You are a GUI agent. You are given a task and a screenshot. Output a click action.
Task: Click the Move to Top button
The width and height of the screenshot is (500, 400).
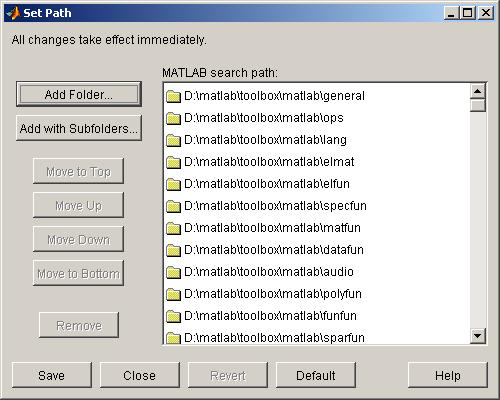point(78,171)
